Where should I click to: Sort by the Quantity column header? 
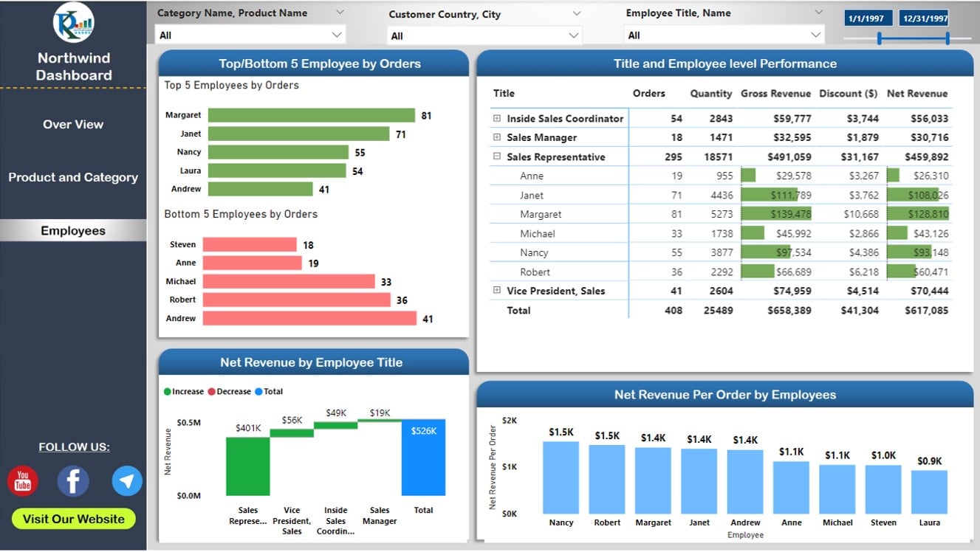(711, 94)
